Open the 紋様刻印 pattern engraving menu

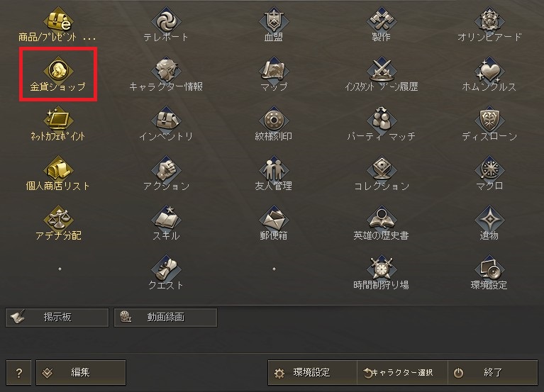pos(274,124)
